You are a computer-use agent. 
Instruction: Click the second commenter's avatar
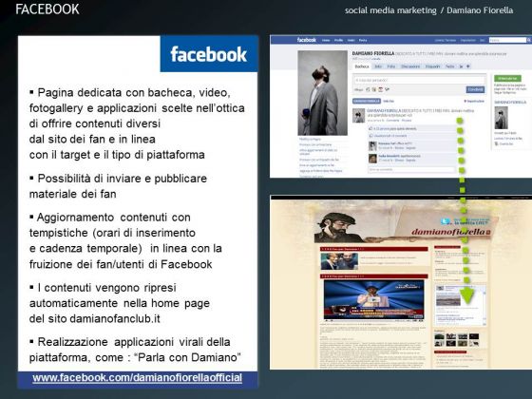pyautogui.click(x=372, y=159)
